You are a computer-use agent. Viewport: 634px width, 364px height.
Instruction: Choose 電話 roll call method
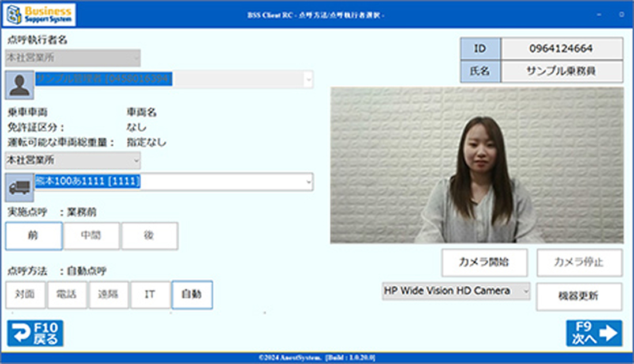[67, 294]
